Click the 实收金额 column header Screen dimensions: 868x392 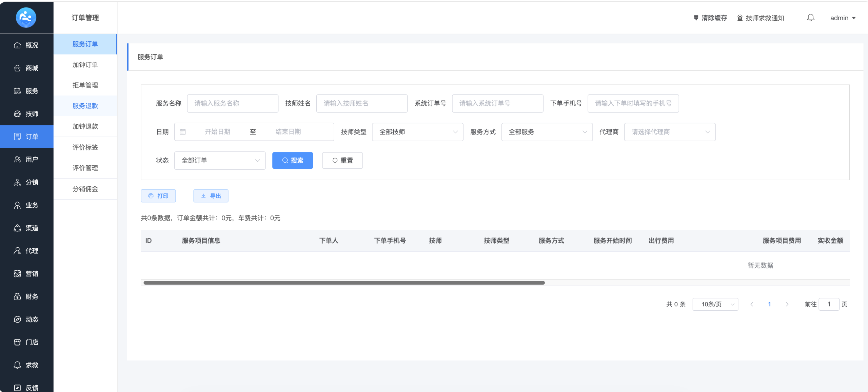point(830,241)
